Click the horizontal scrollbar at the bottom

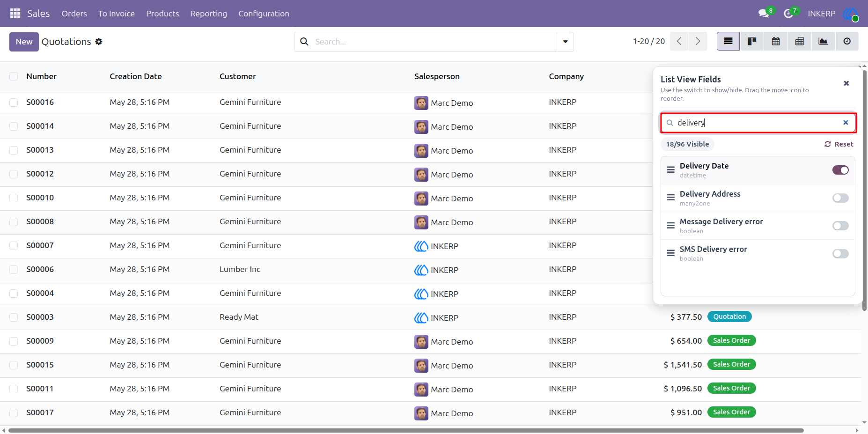tap(406, 430)
